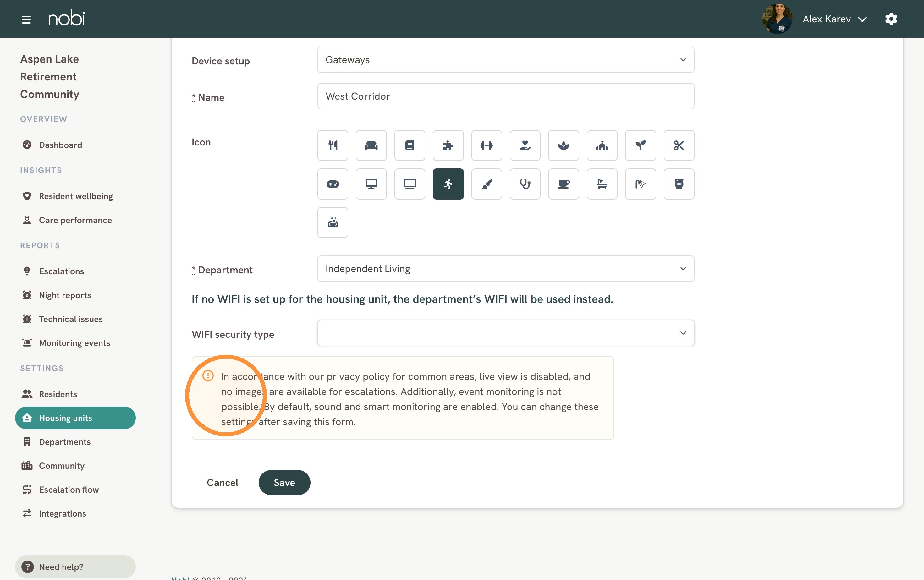Click the Name field West Corridor
924x580 pixels.
505,96
